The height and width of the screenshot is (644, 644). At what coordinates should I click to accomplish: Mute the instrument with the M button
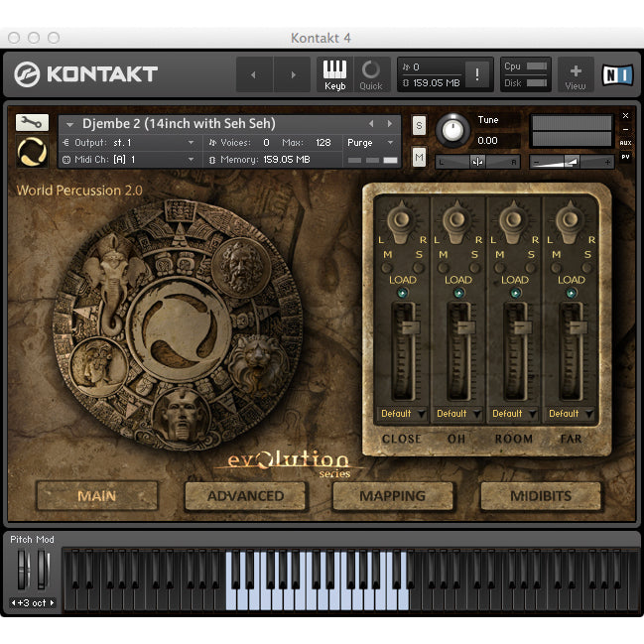tap(419, 157)
